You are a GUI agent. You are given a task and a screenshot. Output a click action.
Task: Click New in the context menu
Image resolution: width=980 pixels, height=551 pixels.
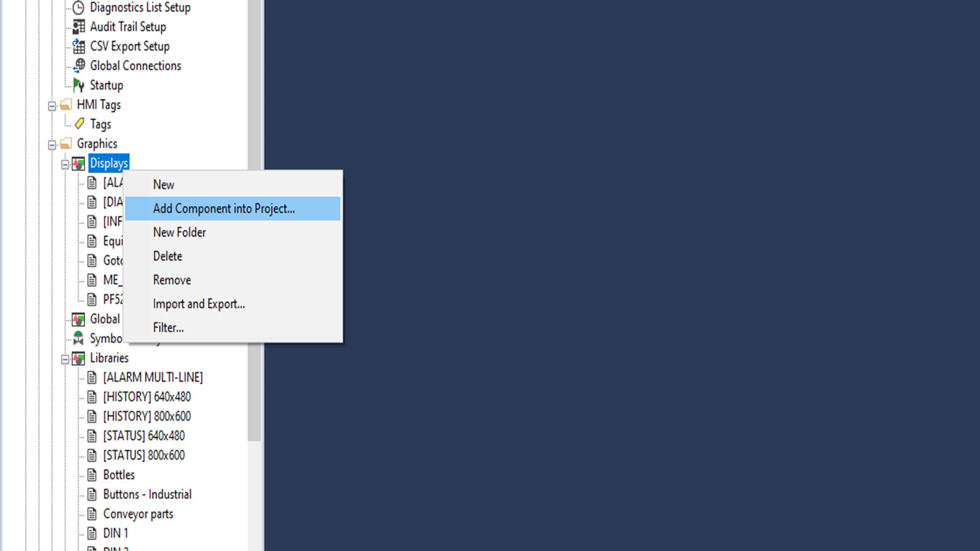pyautogui.click(x=164, y=184)
